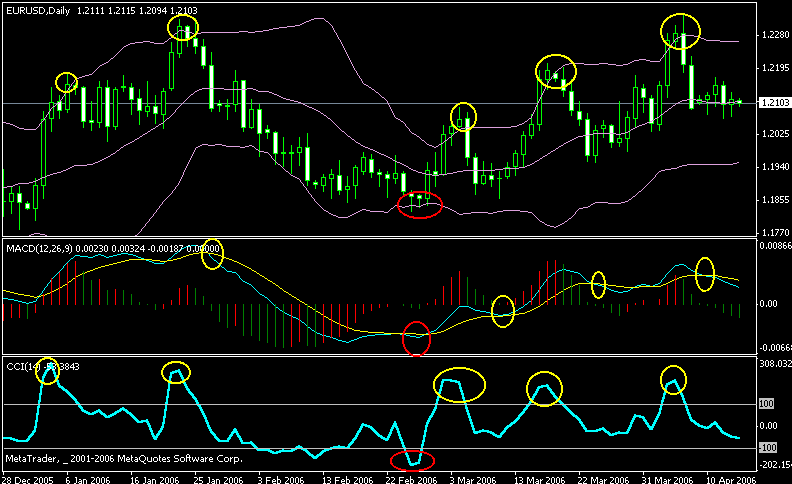Click the widest yellow ellipse on the CCI line
Viewport: 792px width, 484px height.
click(x=459, y=385)
